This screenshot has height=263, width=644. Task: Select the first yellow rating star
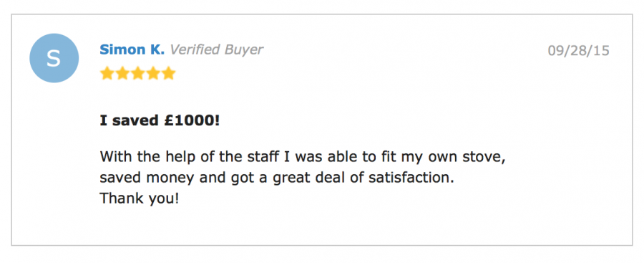pyautogui.click(x=107, y=74)
